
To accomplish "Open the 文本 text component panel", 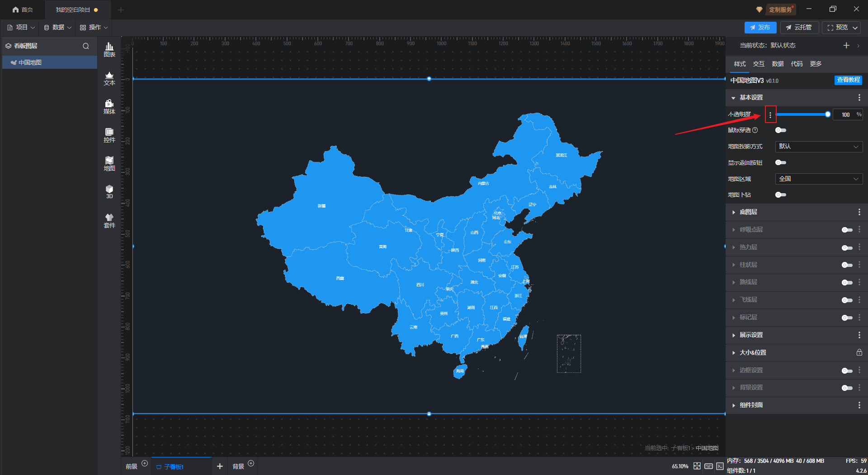I will [x=109, y=78].
